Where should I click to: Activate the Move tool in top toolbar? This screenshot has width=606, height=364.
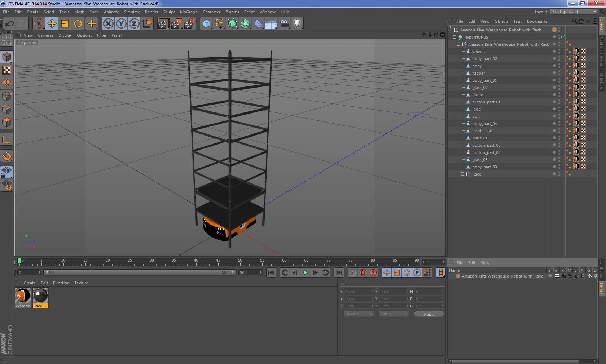point(52,24)
